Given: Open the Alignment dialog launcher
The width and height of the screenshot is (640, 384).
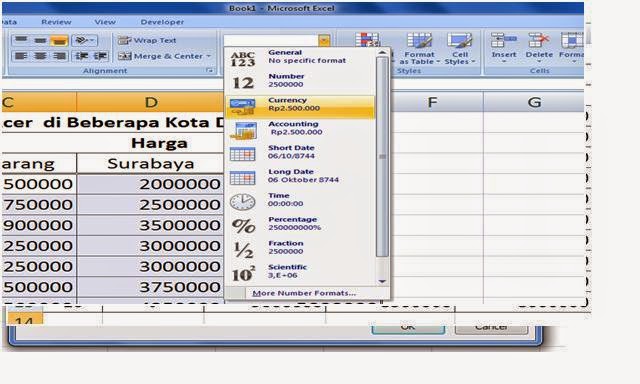Looking at the screenshot, I should (210, 71).
